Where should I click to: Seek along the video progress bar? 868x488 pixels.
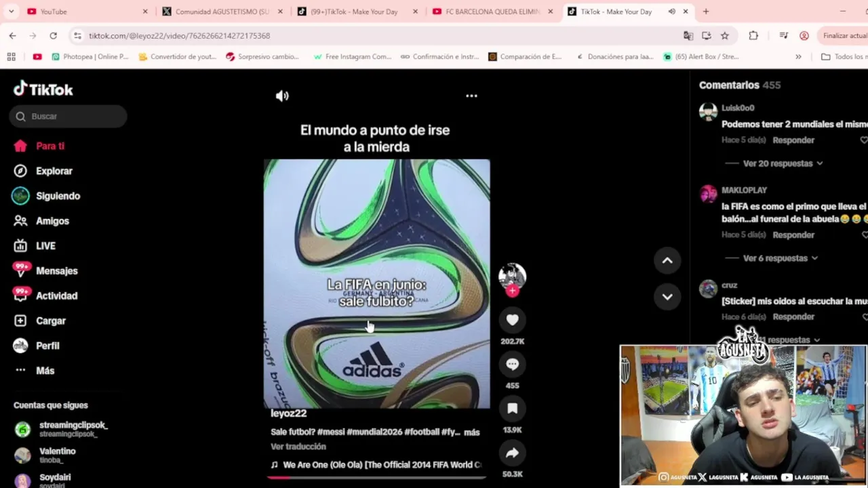coord(376,477)
